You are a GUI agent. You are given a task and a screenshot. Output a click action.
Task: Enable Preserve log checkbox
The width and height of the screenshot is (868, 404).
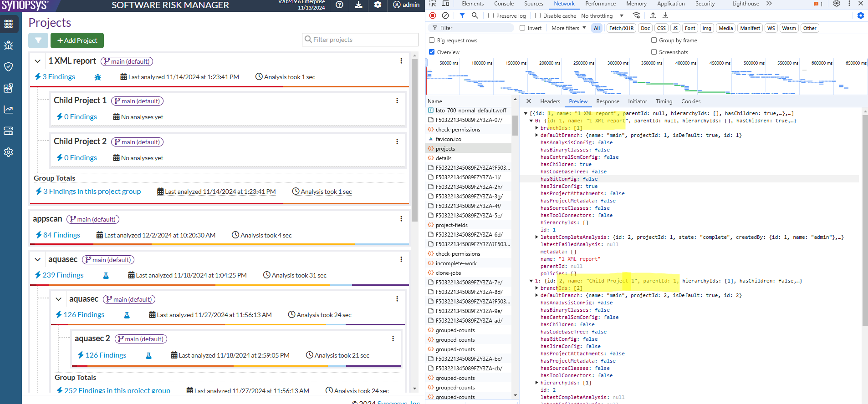pos(491,15)
